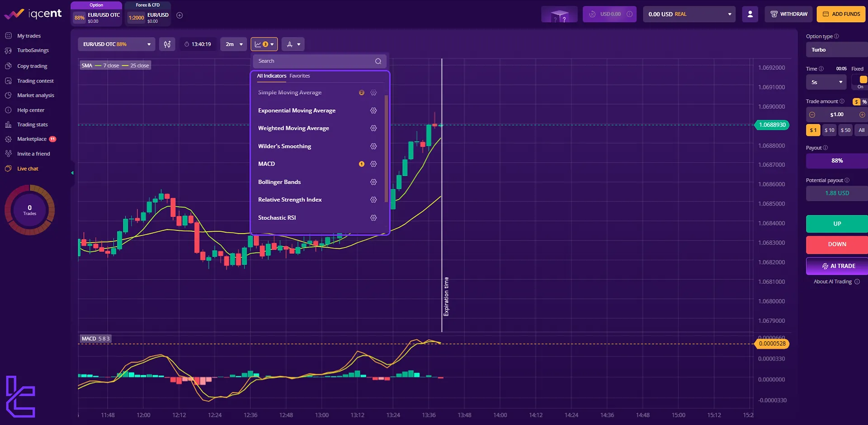Click the About AI Trading info icon

point(857,282)
